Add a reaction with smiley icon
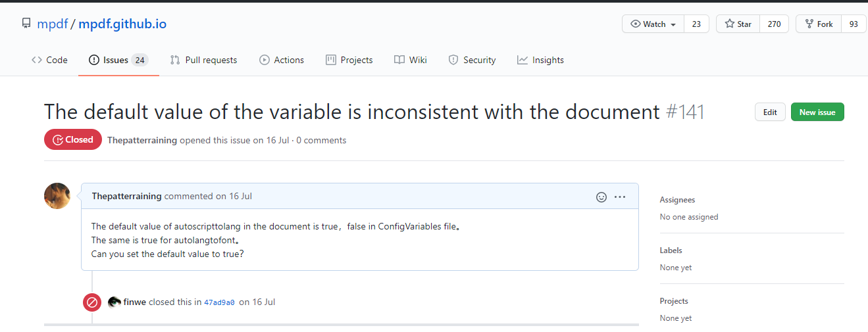 click(601, 197)
